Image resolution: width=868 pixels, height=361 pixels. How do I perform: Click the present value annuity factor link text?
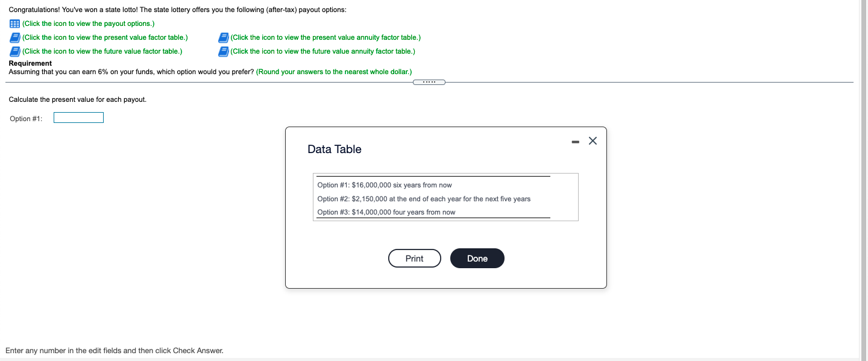pyautogui.click(x=325, y=37)
